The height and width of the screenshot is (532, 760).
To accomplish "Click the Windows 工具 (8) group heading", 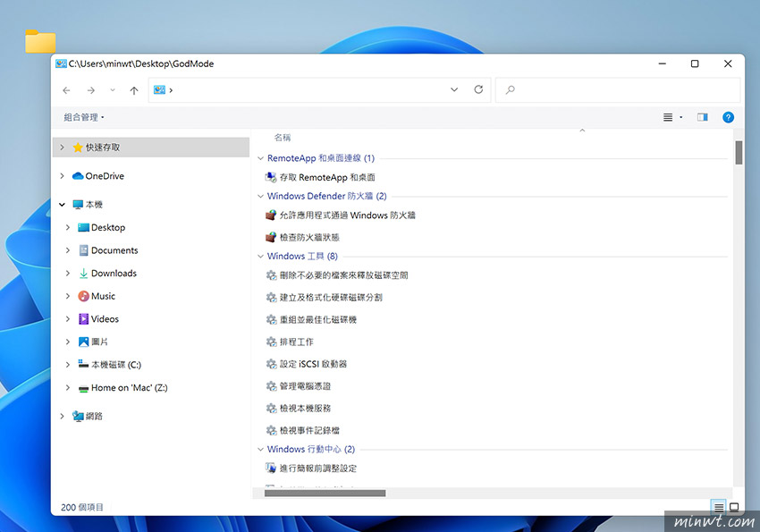I will point(302,257).
